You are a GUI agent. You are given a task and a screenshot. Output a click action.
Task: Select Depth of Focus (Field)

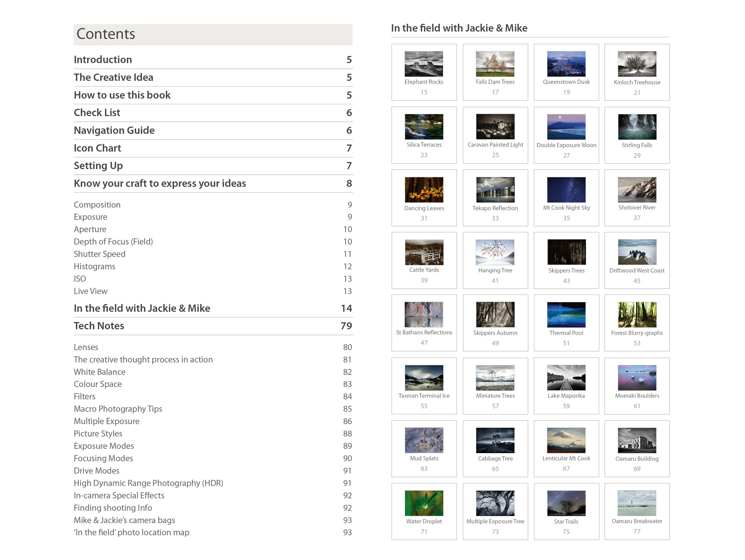[x=213, y=242]
